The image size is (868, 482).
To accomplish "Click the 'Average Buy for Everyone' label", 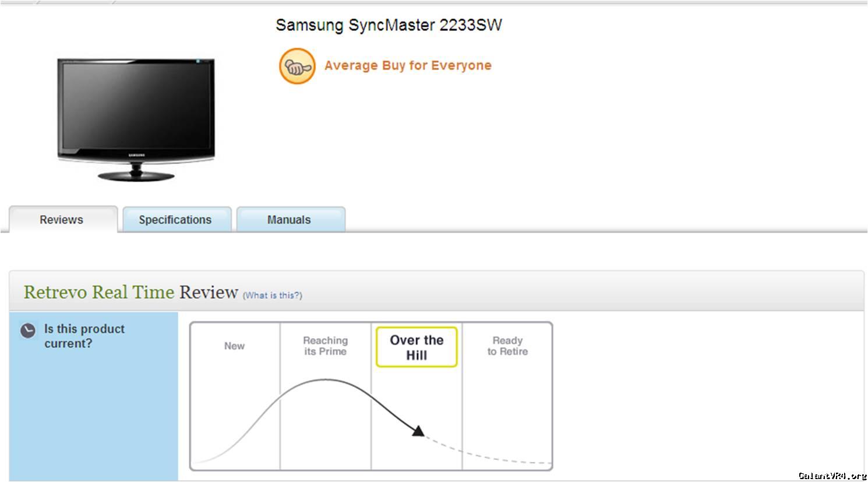I will [x=408, y=65].
